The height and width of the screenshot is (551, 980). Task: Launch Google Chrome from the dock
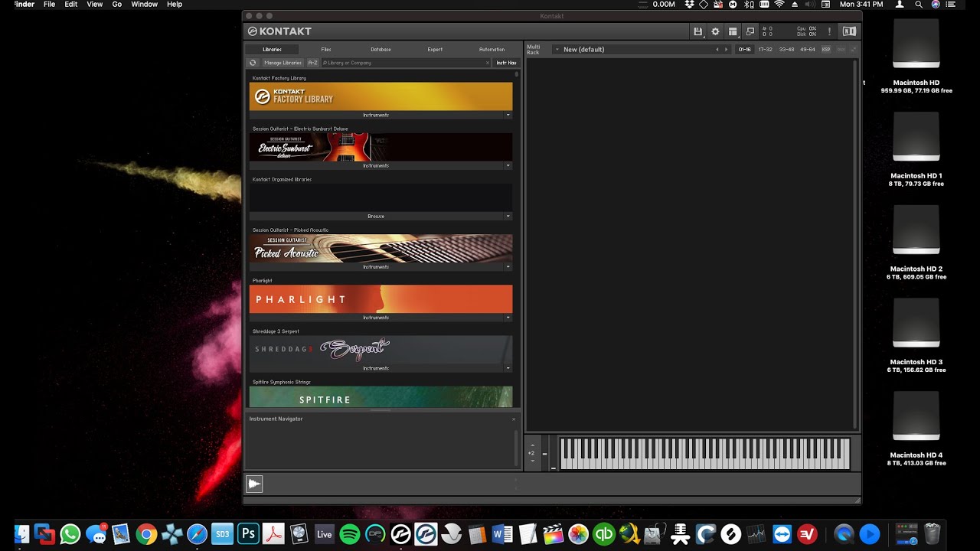coord(146,533)
